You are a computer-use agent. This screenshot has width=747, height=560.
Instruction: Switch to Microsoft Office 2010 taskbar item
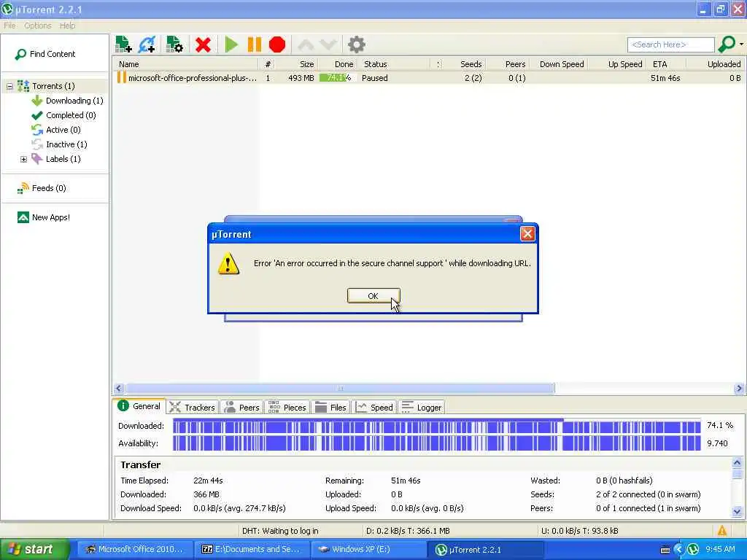tap(134, 549)
